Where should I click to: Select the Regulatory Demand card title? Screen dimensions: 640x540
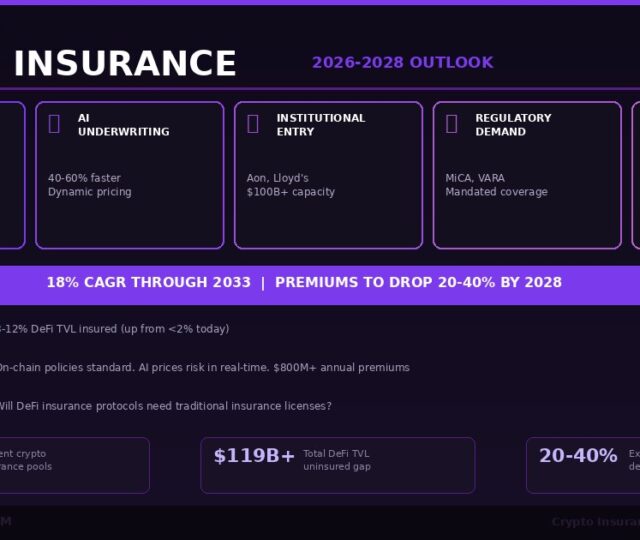click(x=512, y=125)
